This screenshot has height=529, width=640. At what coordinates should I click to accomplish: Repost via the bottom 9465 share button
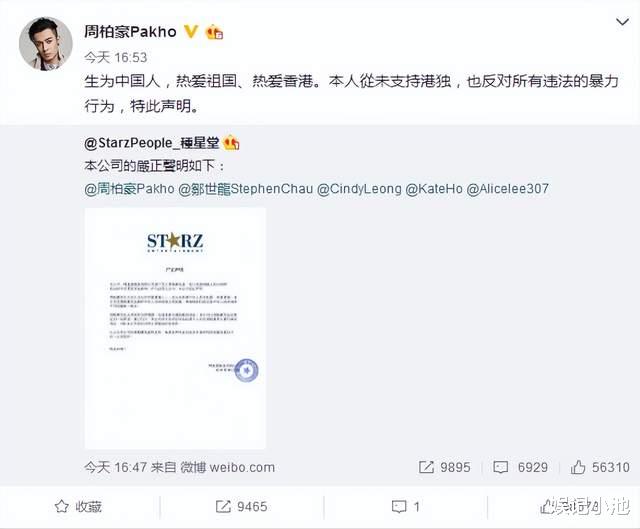pyautogui.click(x=241, y=507)
